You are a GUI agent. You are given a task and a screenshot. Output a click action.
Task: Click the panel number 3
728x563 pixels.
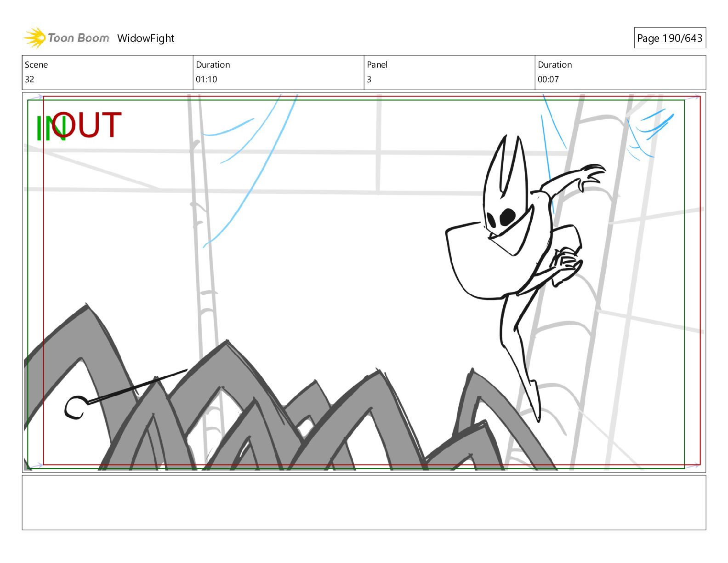369,79
